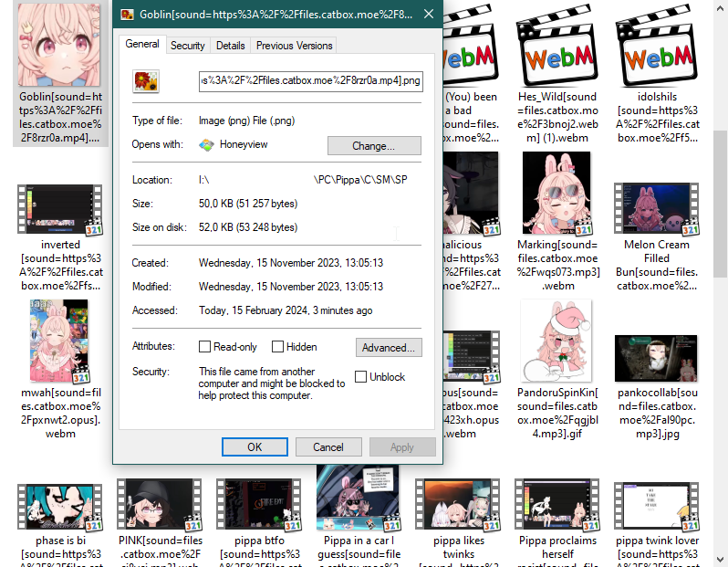728x567 pixels.
Task: Click the Size value 50,0 KB text
Action: (248, 204)
